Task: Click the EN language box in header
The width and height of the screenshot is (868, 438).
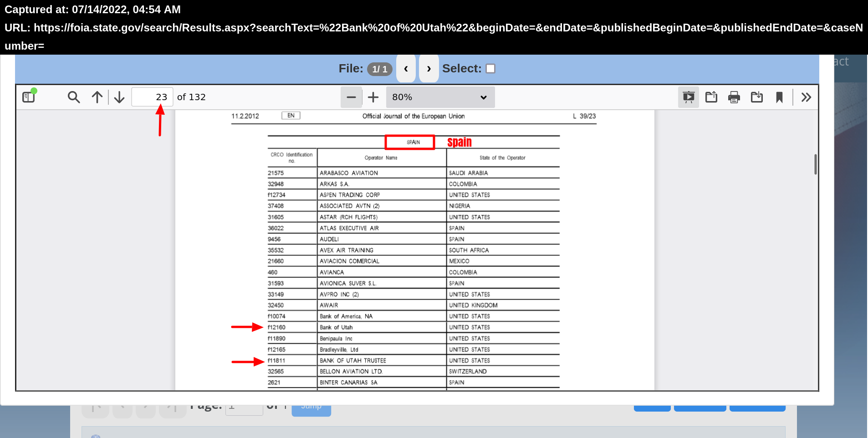Action: pyautogui.click(x=291, y=116)
